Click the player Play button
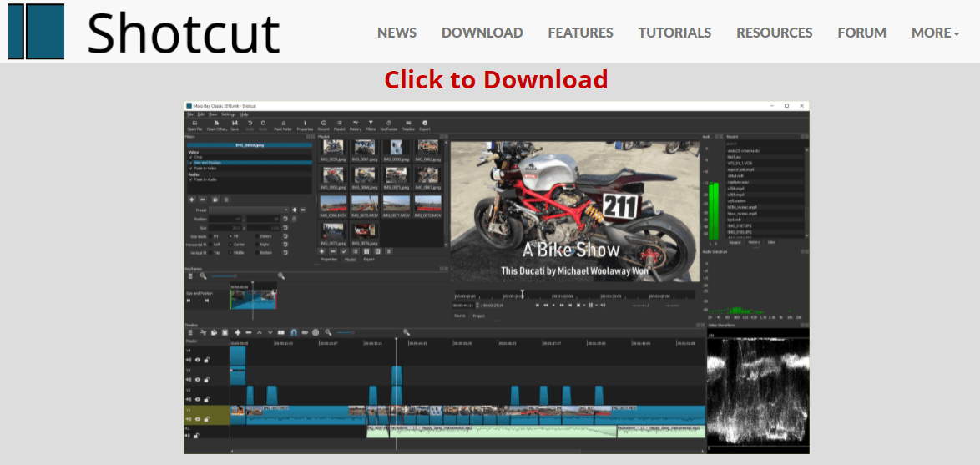The height and width of the screenshot is (465, 980). click(553, 305)
